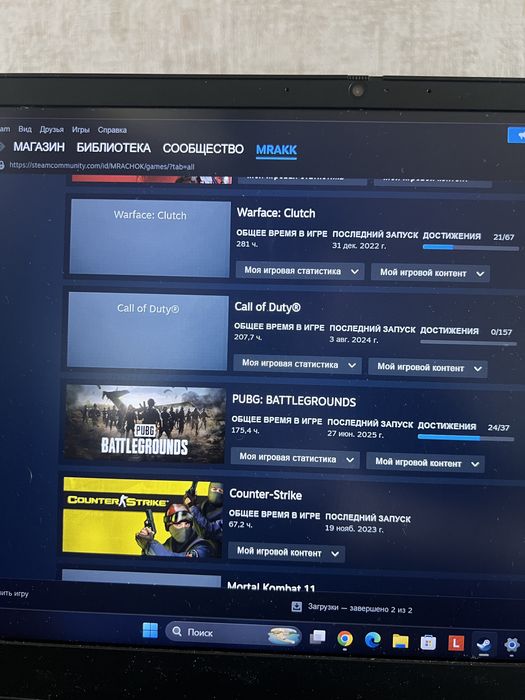Click Warface achievements count 21/67
This screenshot has height=700, width=525.
click(x=504, y=237)
